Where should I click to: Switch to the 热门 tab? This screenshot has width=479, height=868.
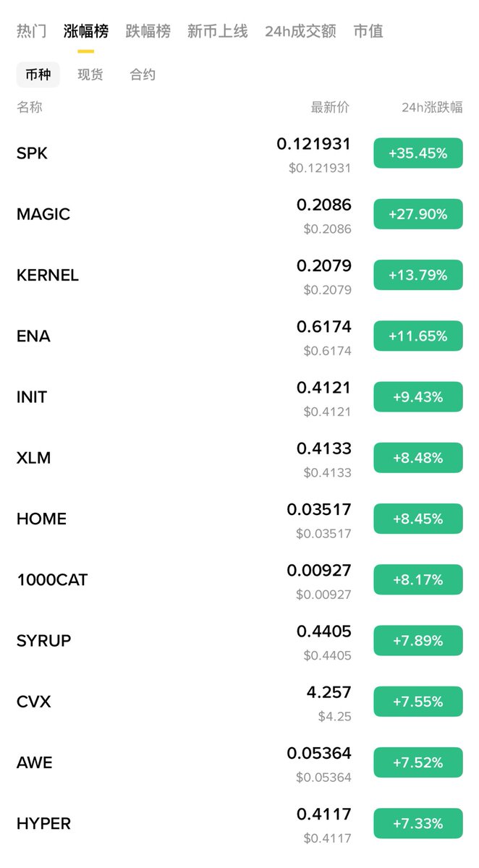(x=32, y=31)
